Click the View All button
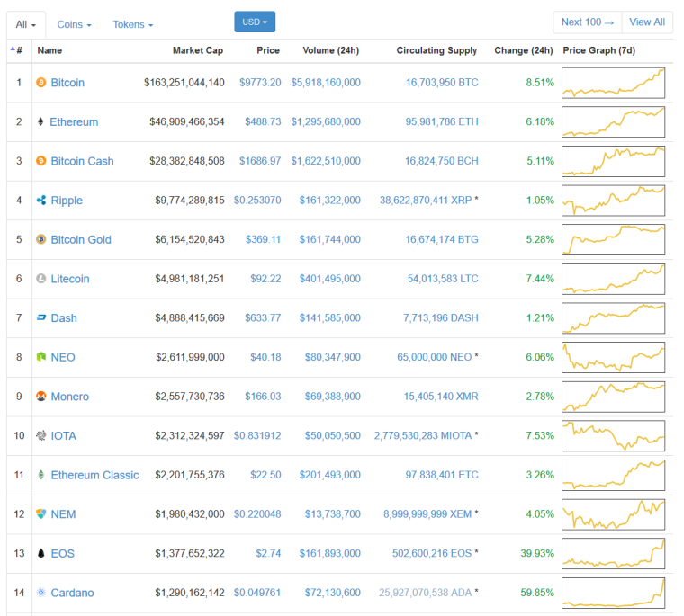684x616 pixels. 647,22
